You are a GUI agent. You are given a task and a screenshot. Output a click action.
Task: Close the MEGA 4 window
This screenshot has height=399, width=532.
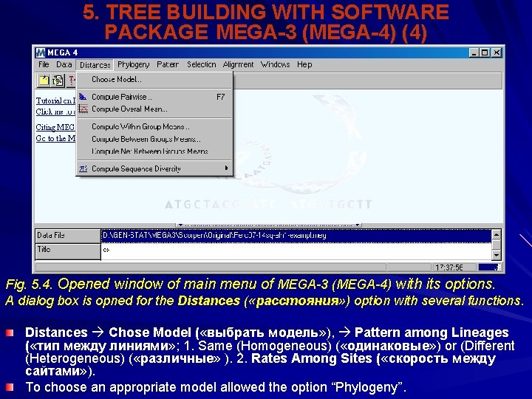point(497,52)
